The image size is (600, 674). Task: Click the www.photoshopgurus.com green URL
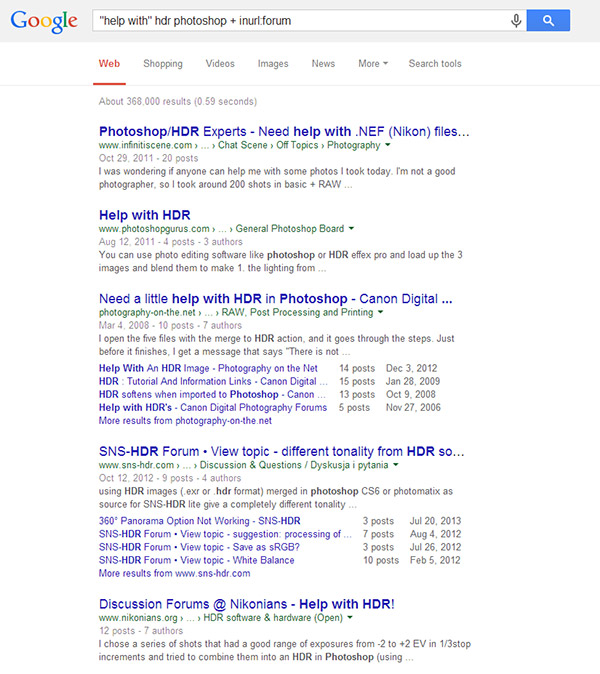(154, 228)
